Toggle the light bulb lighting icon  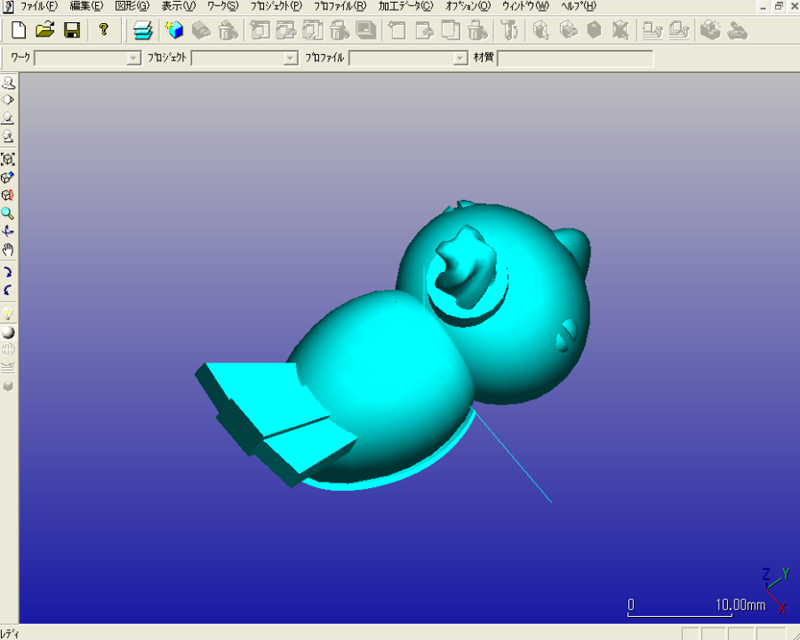point(8,313)
